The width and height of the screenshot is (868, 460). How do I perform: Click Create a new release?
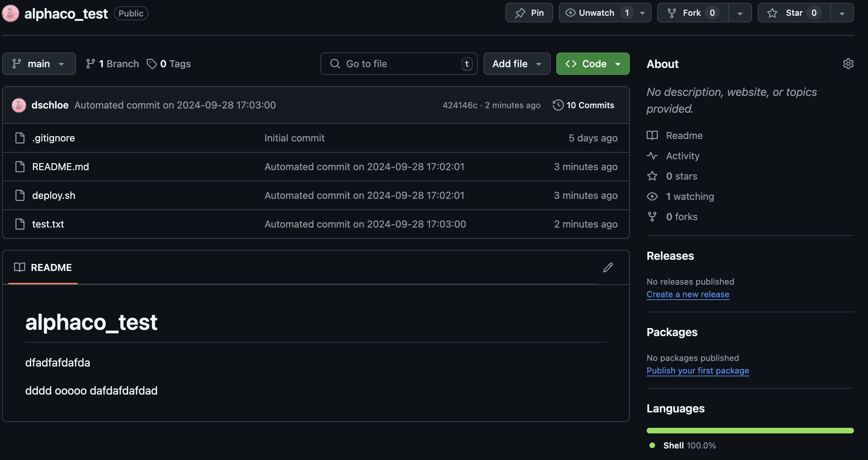pyautogui.click(x=688, y=294)
